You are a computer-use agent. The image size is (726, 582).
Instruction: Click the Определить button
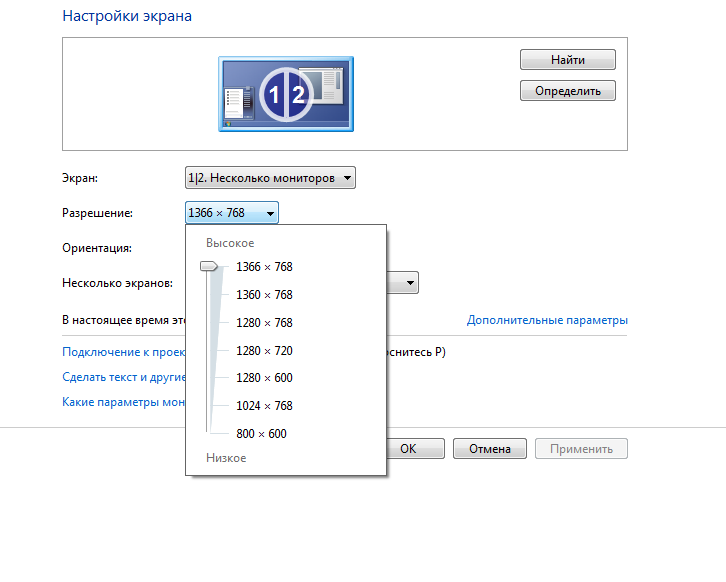[x=568, y=91]
